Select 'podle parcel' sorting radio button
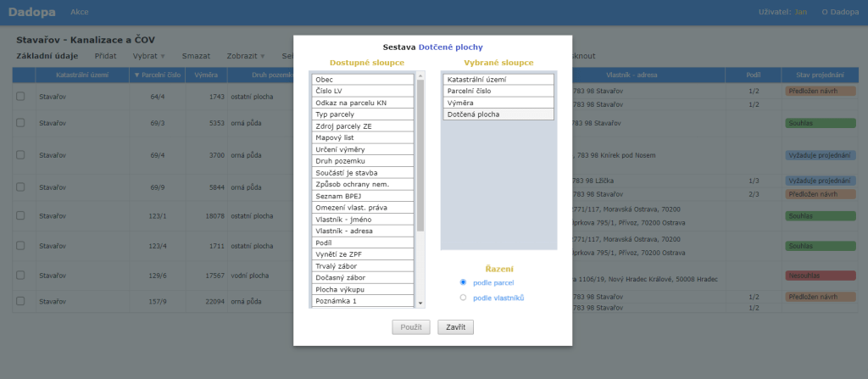This screenshot has width=868, height=379. 463,282
